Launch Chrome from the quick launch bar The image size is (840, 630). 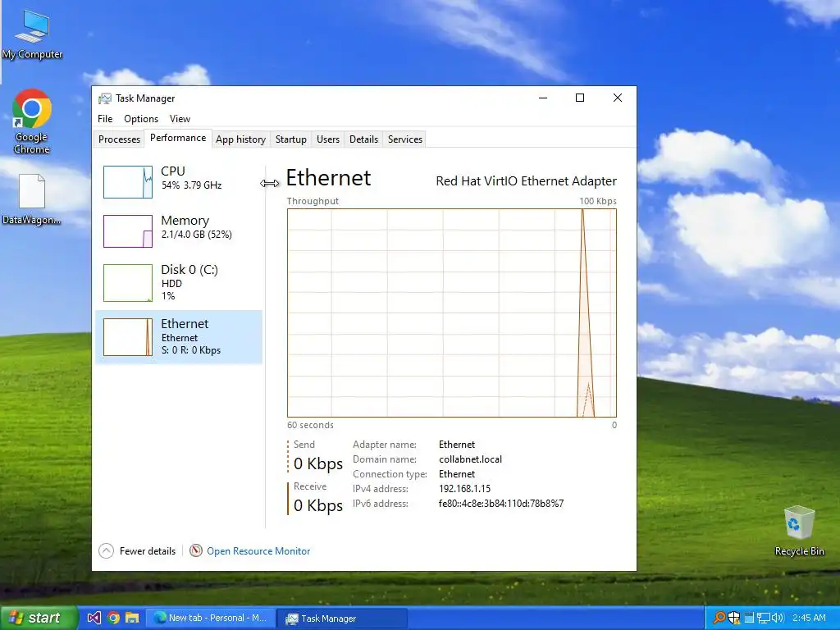[113, 618]
